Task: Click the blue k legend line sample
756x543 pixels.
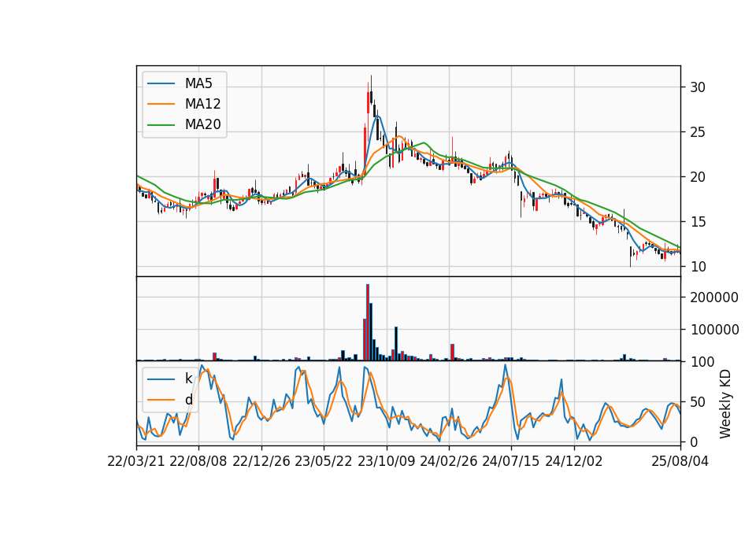Action: [x=161, y=379]
